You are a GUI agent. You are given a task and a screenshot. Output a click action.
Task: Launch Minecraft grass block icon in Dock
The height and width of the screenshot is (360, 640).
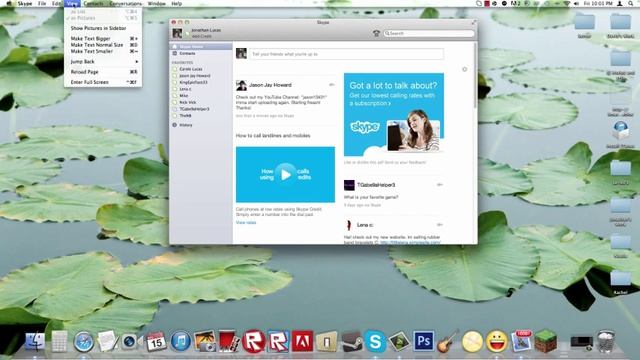545,342
